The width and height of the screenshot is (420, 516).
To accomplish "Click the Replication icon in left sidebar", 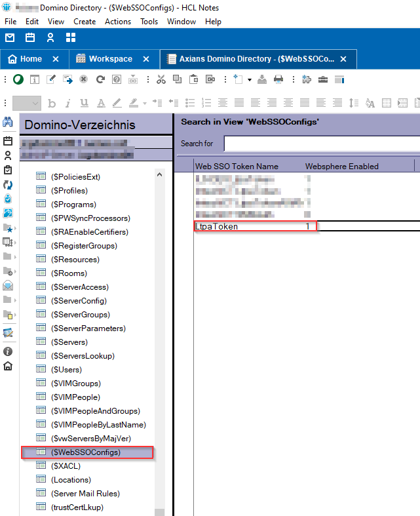I will pos(8,184).
